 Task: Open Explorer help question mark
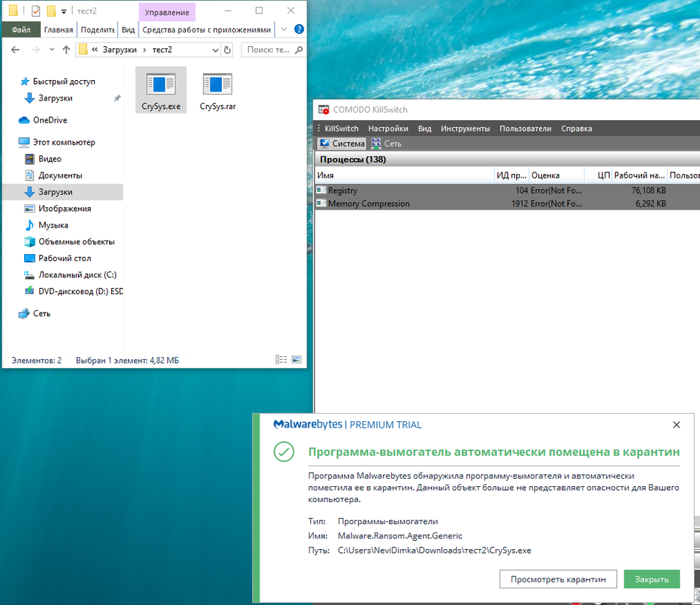tap(299, 29)
